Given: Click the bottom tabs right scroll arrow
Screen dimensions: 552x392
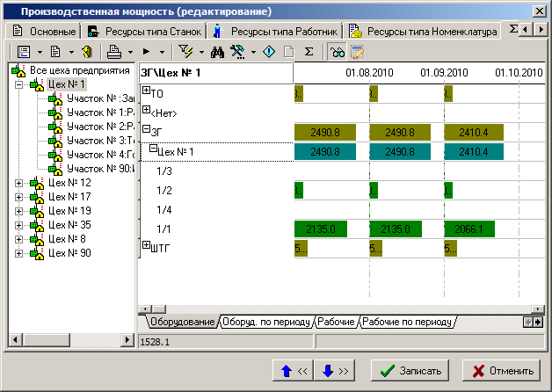Looking at the screenshot, I should [538, 322].
